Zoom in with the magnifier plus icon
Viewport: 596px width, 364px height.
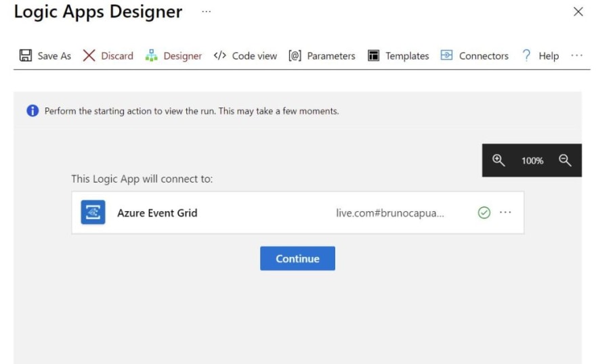click(x=498, y=160)
